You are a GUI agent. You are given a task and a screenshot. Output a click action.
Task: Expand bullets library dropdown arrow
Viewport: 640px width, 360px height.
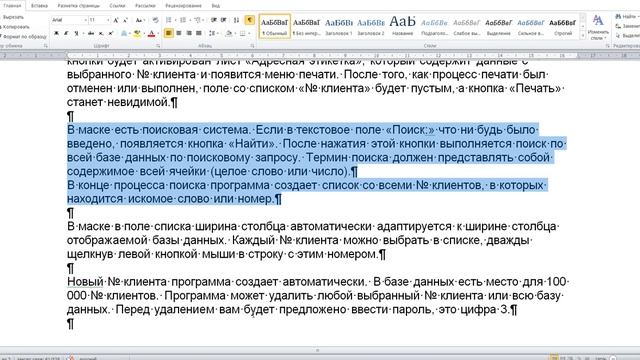[175, 20]
